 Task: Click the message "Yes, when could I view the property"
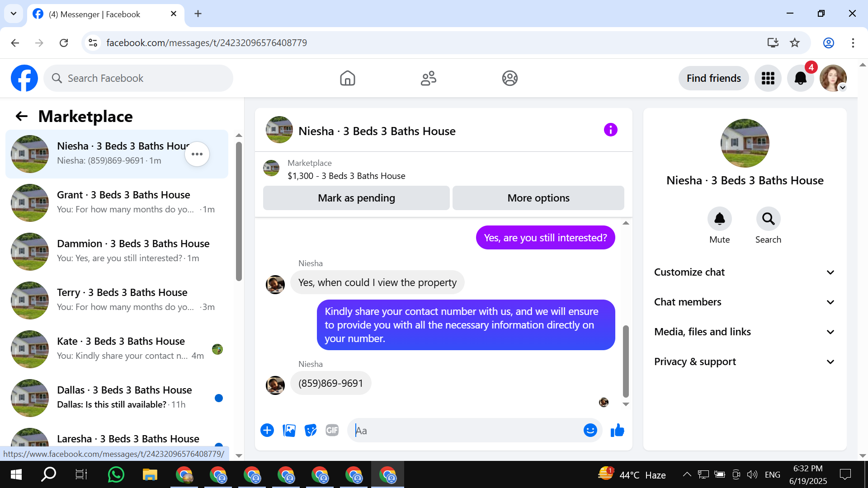click(x=377, y=282)
